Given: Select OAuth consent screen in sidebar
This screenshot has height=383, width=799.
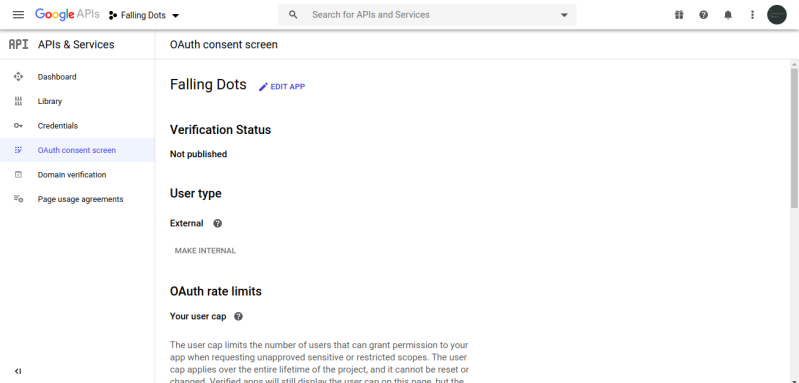Looking at the screenshot, I should pyautogui.click(x=77, y=150).
